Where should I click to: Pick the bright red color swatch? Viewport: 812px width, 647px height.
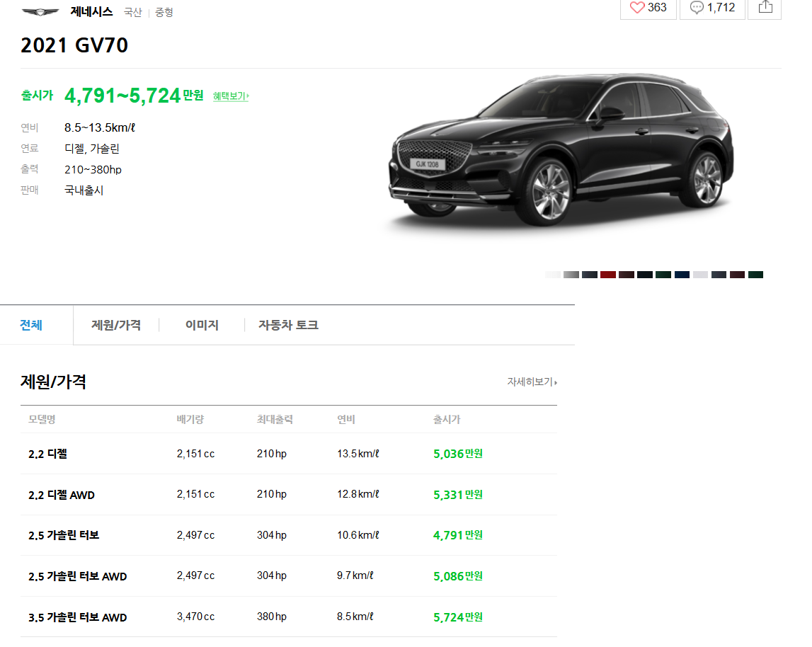[608, 275]
